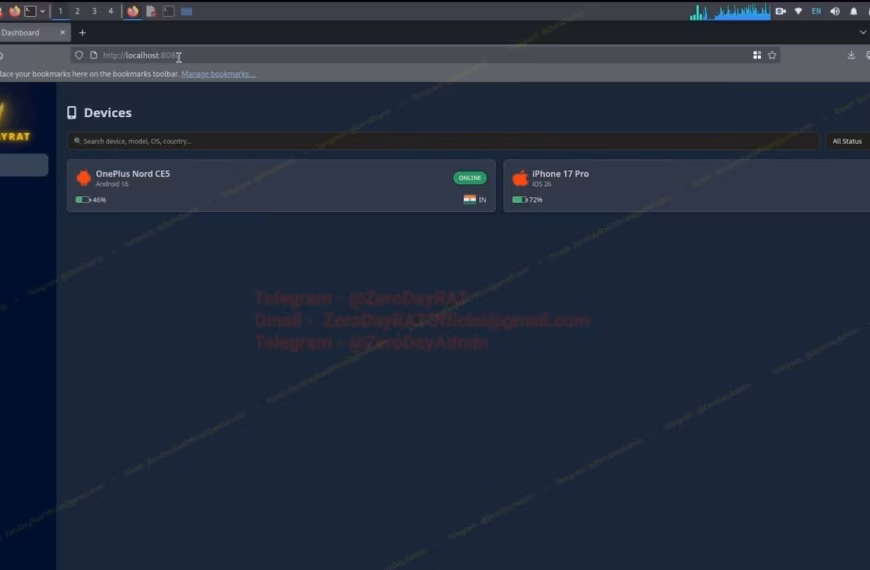Focus the running Firefox window in the taskbar
Screen dimensions: 870x570
(133, 11)
